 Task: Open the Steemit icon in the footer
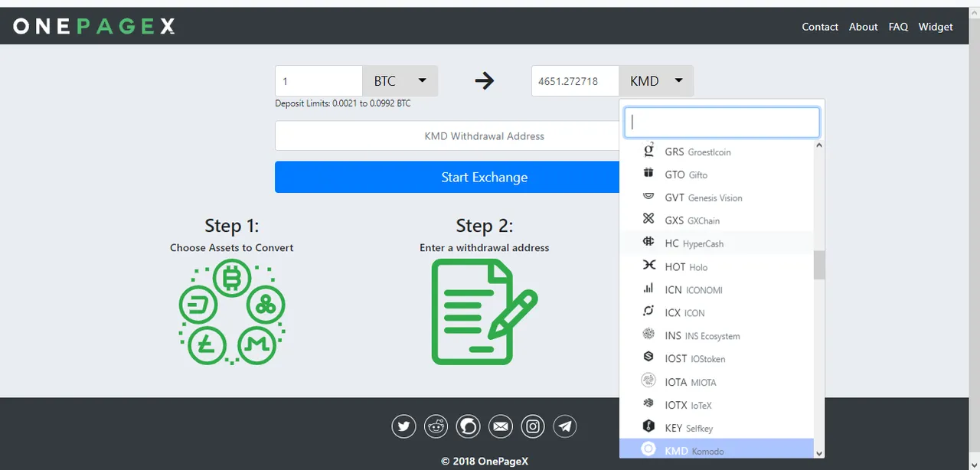(x=468, y=426)
